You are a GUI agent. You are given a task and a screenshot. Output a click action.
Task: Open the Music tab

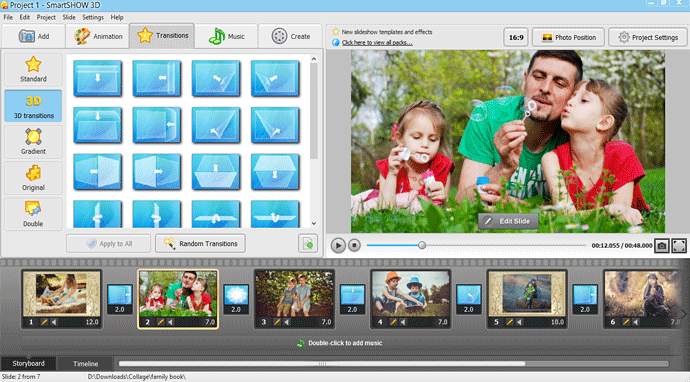tap(226, 36)
